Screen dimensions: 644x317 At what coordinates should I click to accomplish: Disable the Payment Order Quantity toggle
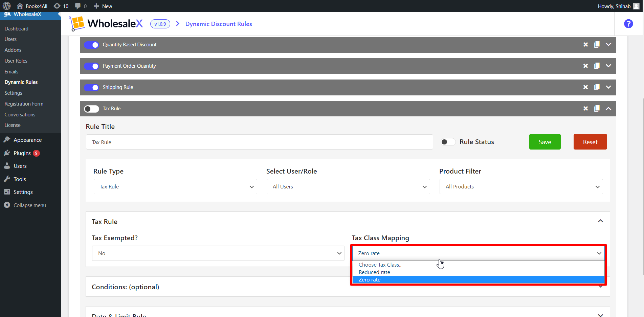91,66
